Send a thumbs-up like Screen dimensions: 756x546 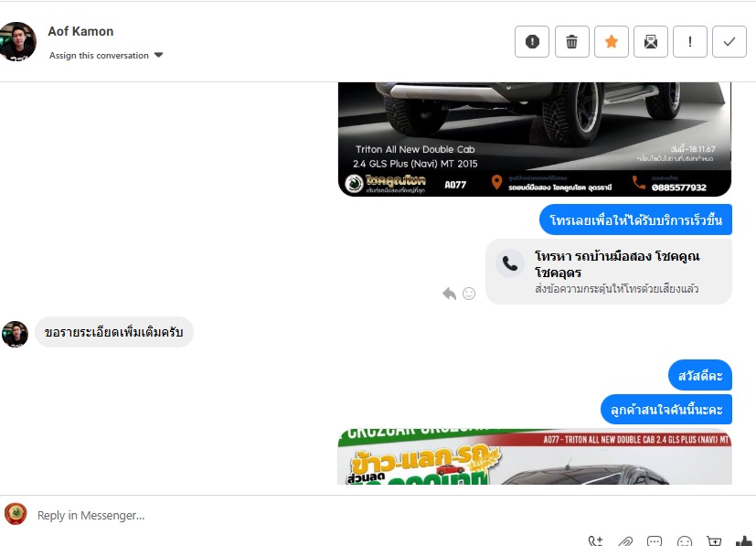point(744,541)
